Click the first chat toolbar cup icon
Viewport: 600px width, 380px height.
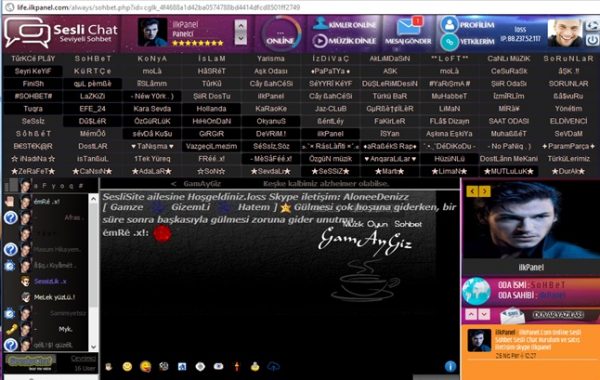point(109,367)
